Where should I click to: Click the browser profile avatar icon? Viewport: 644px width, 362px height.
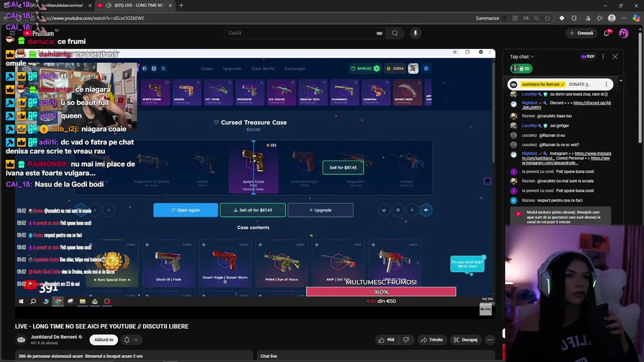pyautogui.click(x=612, y=18)
